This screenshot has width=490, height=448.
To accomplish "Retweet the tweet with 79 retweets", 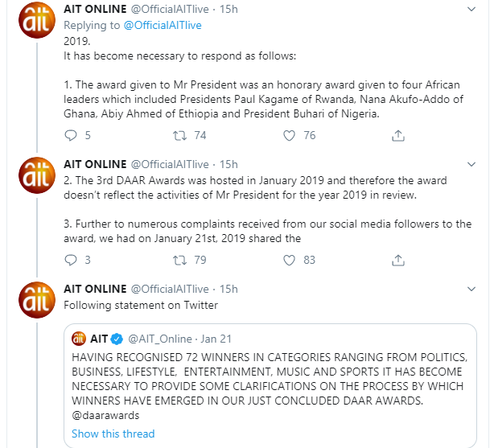I will (x=179, y=260).
